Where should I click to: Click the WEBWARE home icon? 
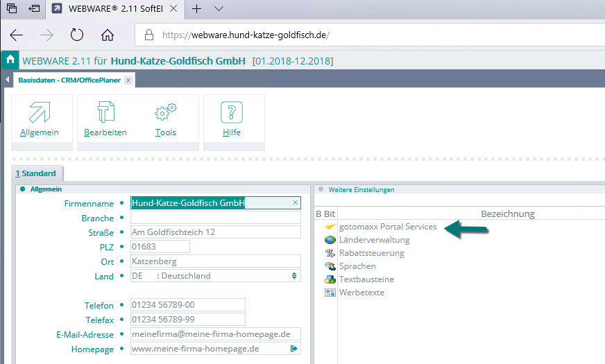coord(10,60)
